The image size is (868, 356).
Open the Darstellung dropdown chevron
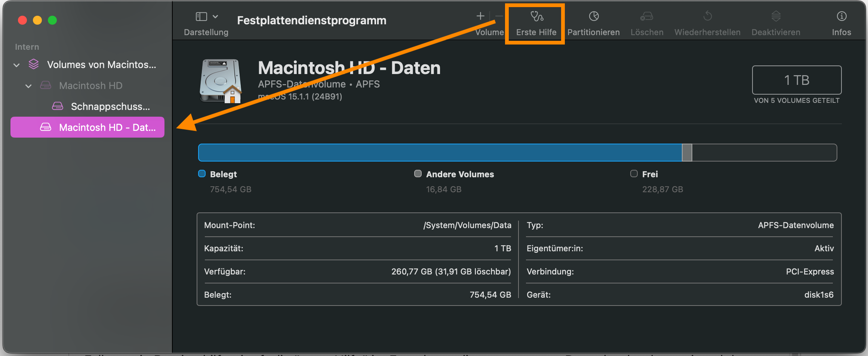point(215,16)
